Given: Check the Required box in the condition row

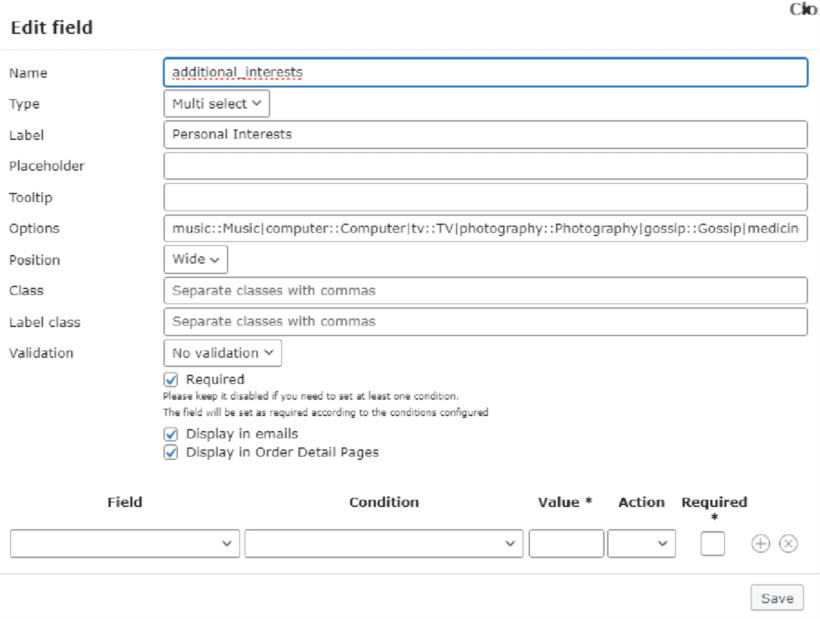Looking at the screenshot, I should [x=712, y=543].
